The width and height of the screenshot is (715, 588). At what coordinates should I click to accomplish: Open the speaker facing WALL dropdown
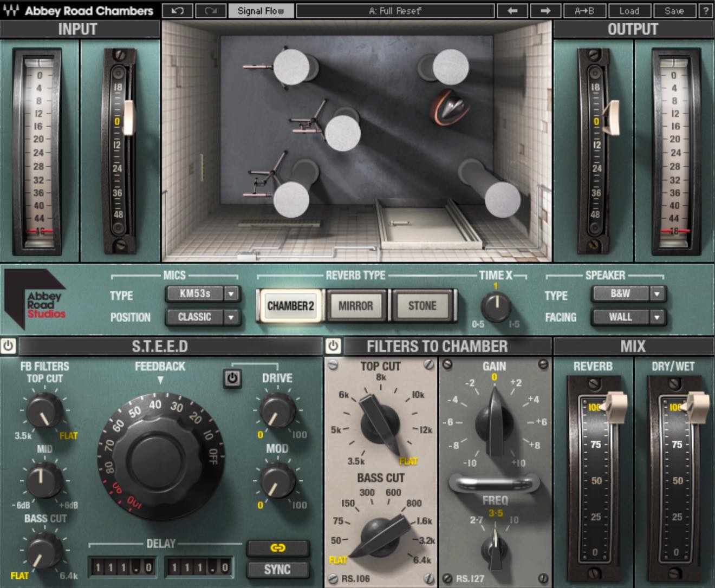click(x=628, y=317)
